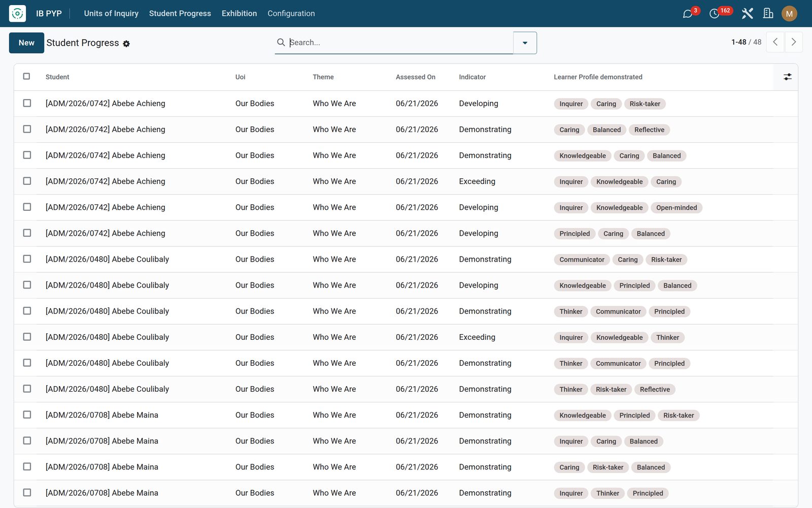Sort by the Assessed On column header
The width and height of the screenshot is (812, 508).
click(416, 77)
